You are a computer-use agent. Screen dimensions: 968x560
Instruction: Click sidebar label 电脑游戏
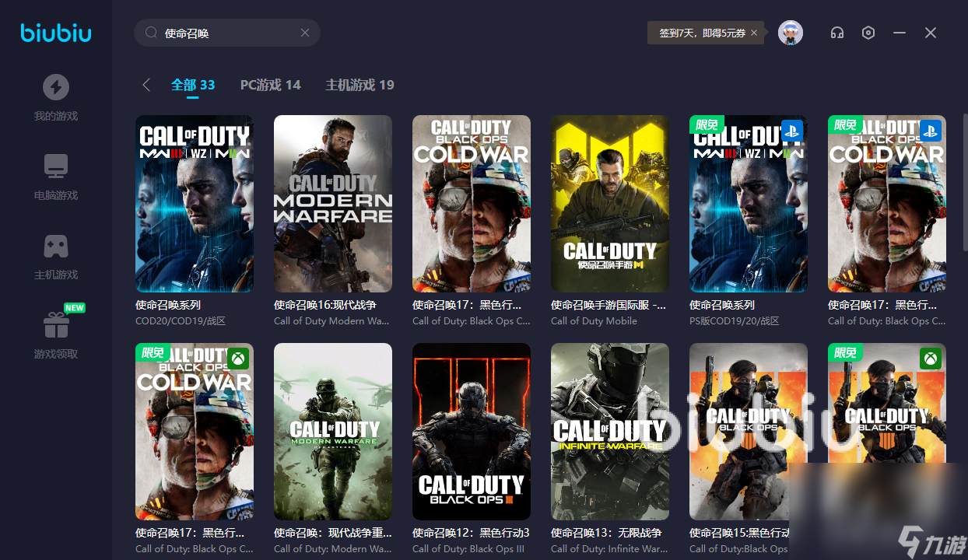(55, 196)
